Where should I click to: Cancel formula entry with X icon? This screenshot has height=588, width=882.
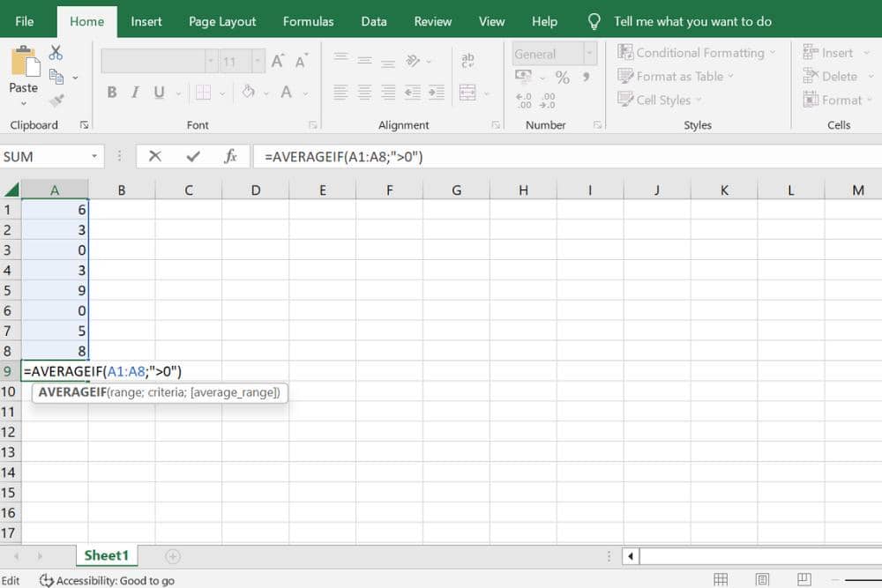click(155, 156)
